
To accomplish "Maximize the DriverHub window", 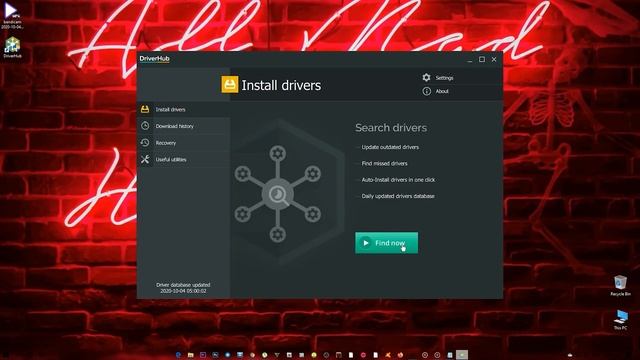I will (482, 60).
